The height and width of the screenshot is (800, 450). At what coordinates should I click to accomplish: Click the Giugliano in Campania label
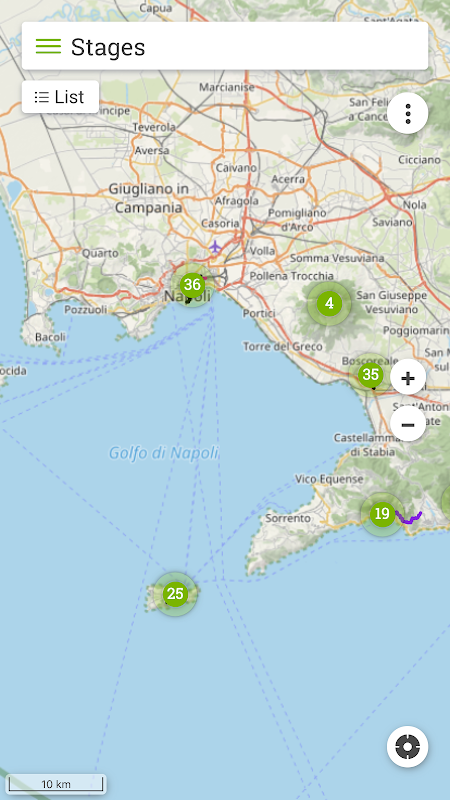pyautogui.click(x=148, y=198)
